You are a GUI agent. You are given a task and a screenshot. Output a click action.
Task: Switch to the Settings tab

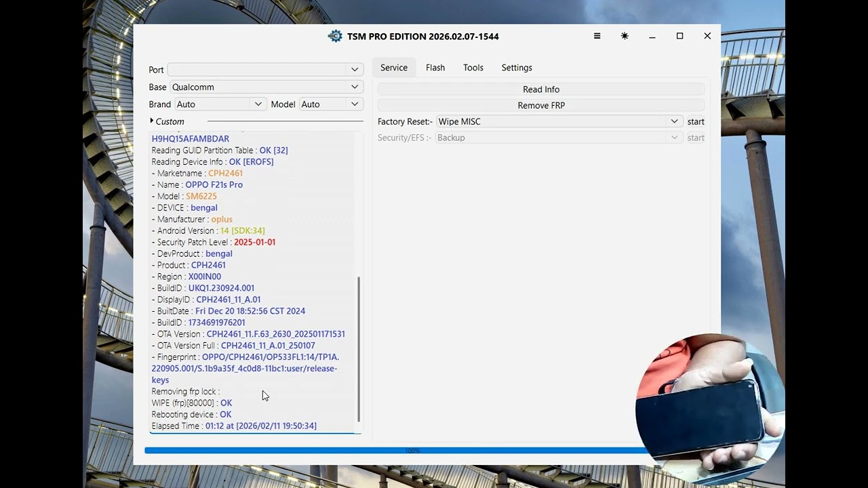pos(517,68)
